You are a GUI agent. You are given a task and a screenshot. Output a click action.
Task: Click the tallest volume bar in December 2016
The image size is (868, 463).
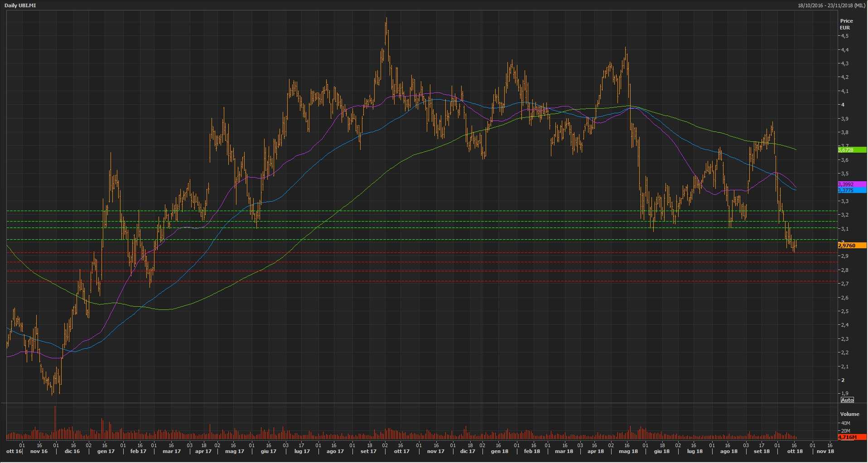coord(55,422)
